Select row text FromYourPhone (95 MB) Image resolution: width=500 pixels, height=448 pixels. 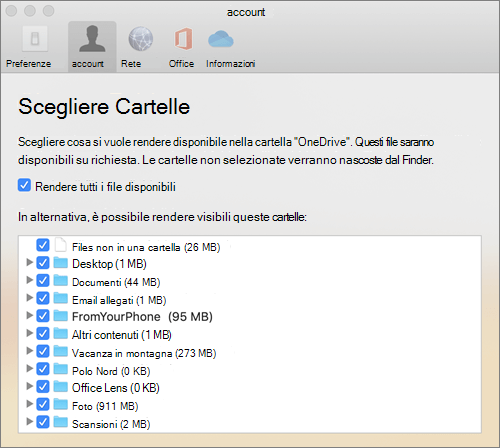click(142, 316)
